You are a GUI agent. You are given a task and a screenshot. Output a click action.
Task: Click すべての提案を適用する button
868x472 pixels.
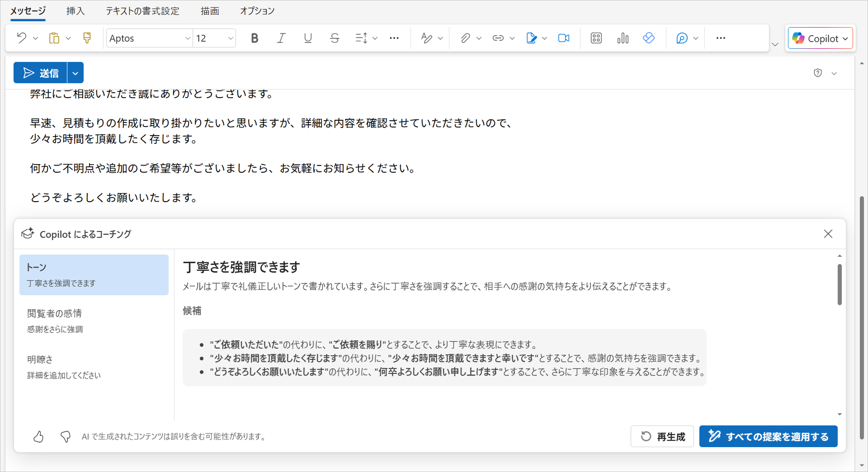point(768,436)
